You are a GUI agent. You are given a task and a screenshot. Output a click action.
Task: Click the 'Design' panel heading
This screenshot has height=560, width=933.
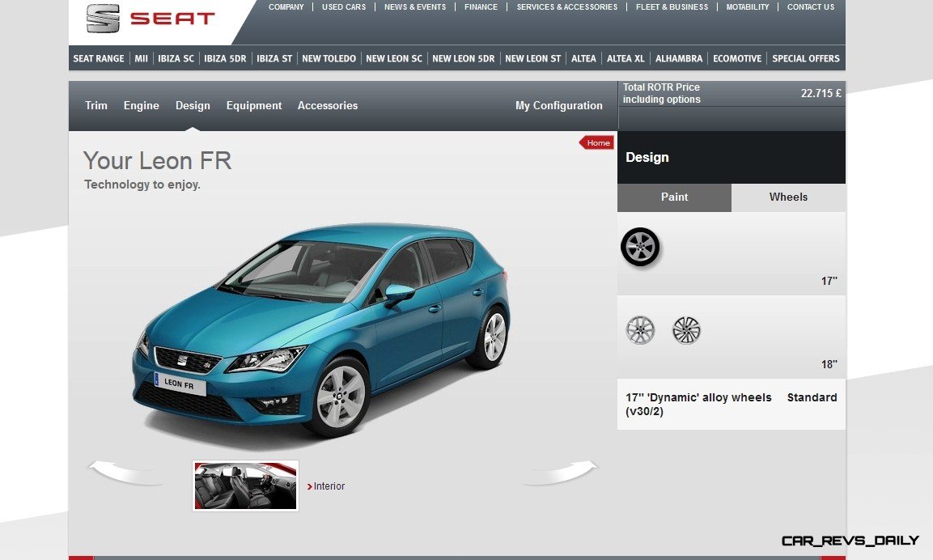647,158
